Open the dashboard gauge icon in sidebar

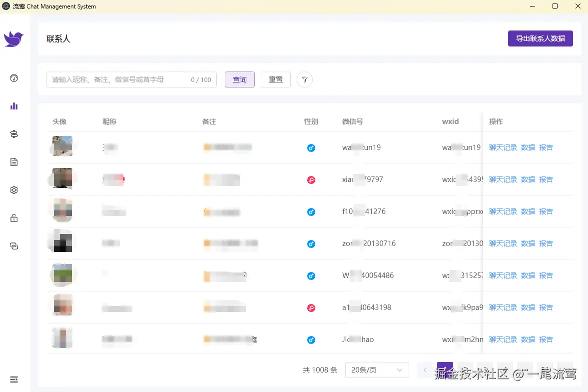click(14, 78)
